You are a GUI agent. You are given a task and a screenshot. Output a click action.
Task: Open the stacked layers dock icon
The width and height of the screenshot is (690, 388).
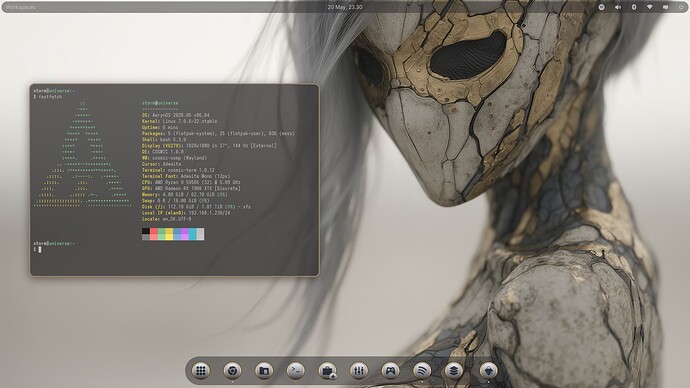tap(454, 371)
